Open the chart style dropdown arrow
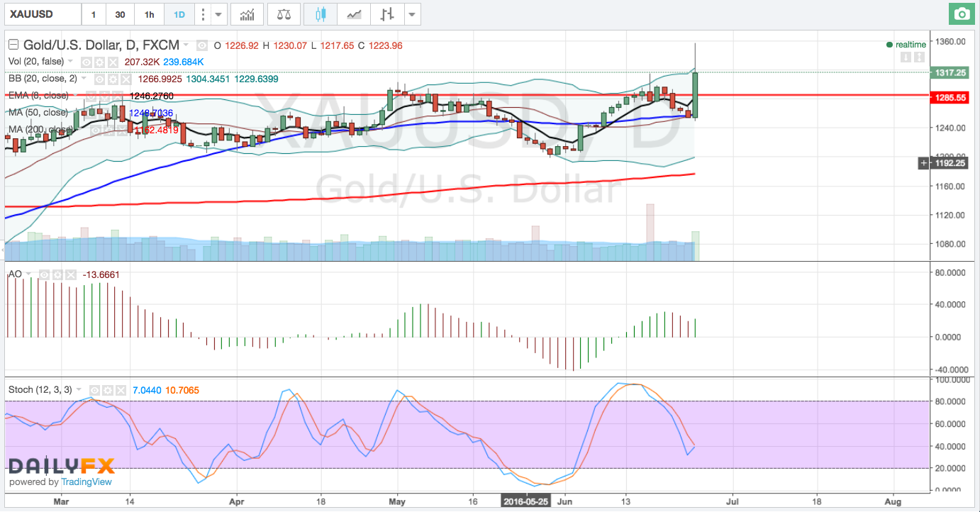The width and height of the screenshot is (980, 512). point(413,14)
